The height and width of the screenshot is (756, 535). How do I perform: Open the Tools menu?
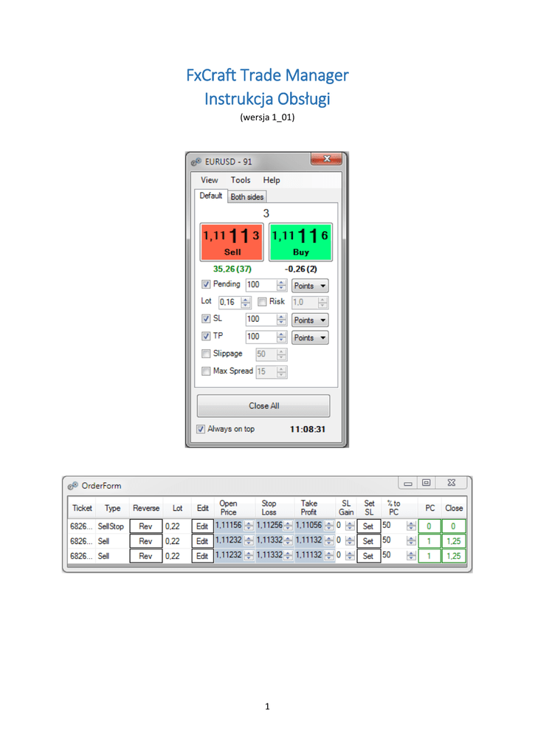[240, 180]
